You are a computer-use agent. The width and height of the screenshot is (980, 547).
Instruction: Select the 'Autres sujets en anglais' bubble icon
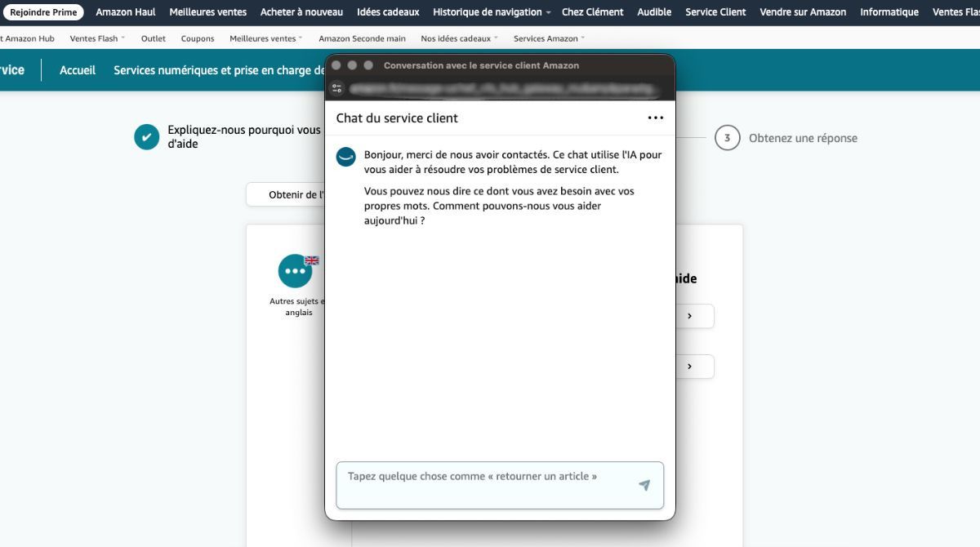point(295,271)
